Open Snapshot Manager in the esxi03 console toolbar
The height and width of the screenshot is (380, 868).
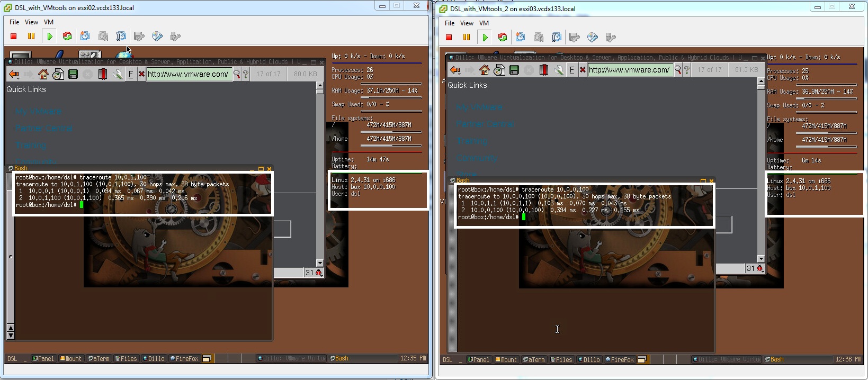point(557,38)
